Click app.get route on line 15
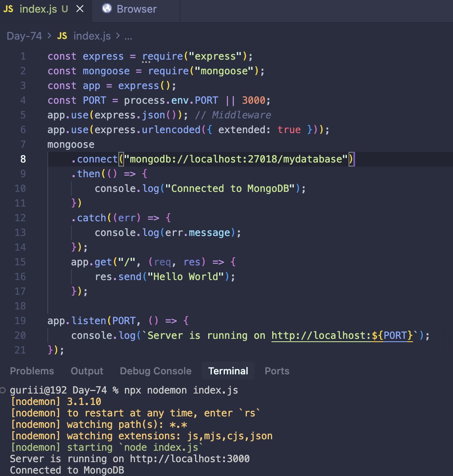Screen dimensions: 453x476 [x=91, y=262]
